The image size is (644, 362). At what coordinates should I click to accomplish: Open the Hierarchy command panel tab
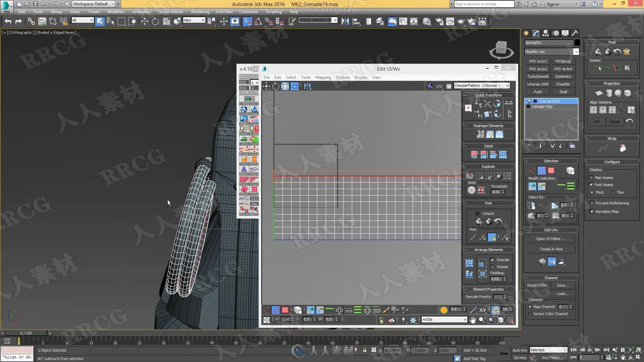545,33
